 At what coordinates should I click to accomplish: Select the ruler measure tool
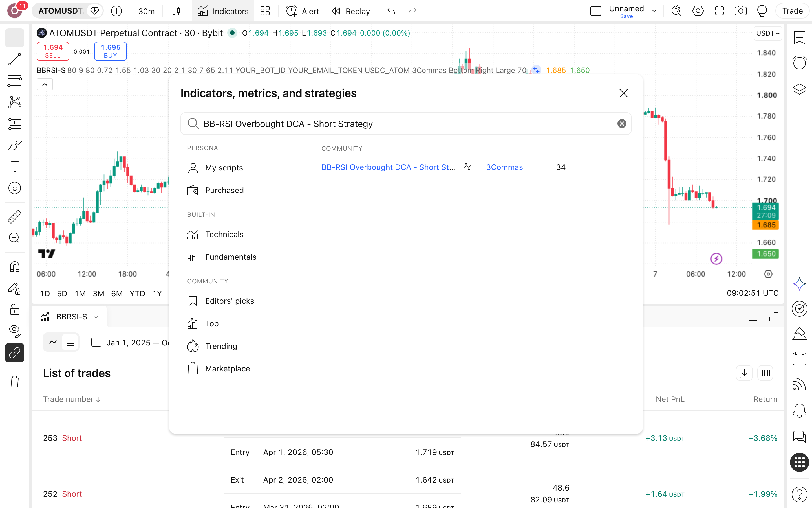pos(14,217)
